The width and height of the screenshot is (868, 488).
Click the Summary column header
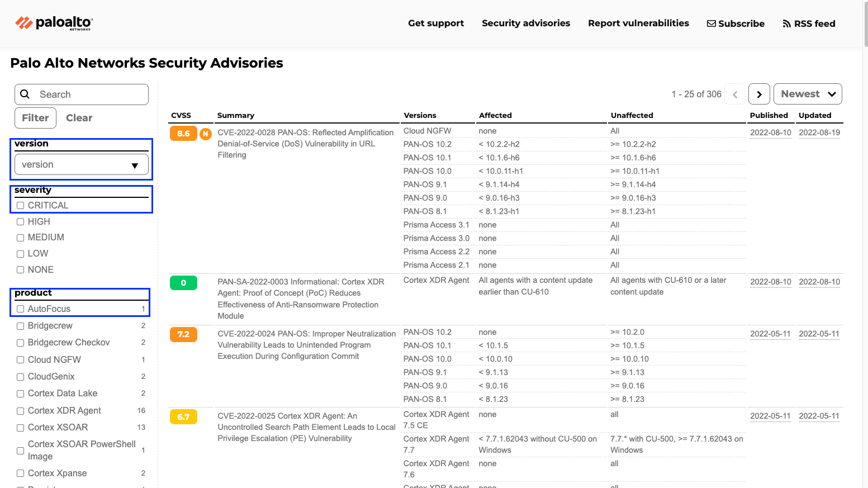[x=236, y=115]
